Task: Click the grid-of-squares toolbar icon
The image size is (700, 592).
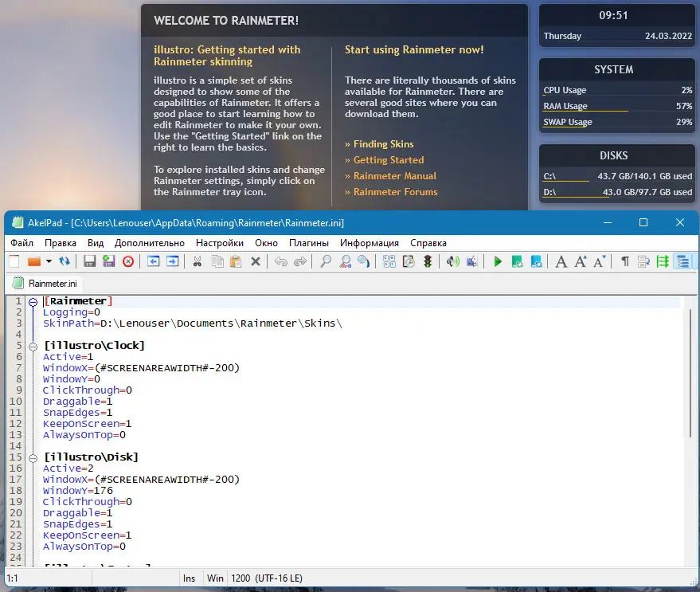Action: coord(389,261)
